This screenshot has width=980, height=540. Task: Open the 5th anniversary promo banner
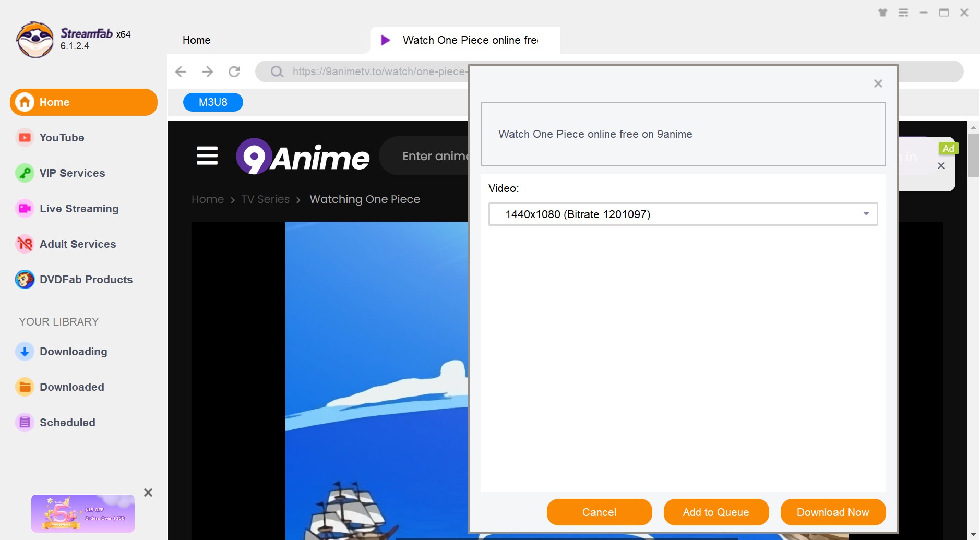tap(83, 513)
